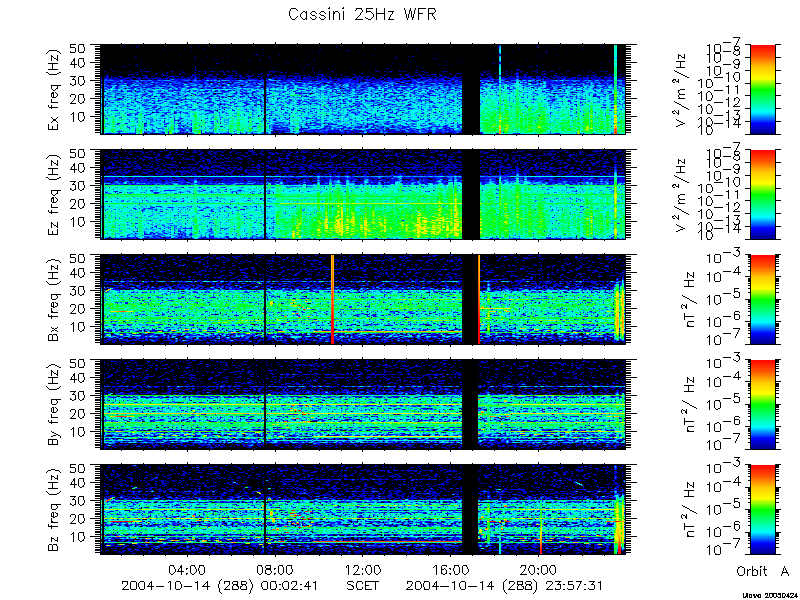Select the 'Ex freq (Hz)' axis label
Screen dimensions: 800x600
pyautogui.click(x=54, y=89)
